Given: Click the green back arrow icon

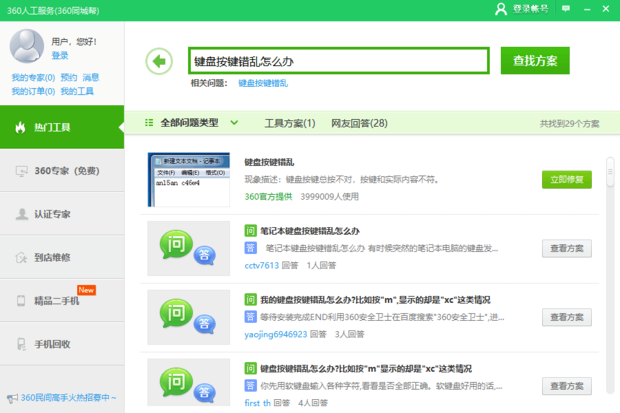Looking at the screenshot, I should 158,61.
